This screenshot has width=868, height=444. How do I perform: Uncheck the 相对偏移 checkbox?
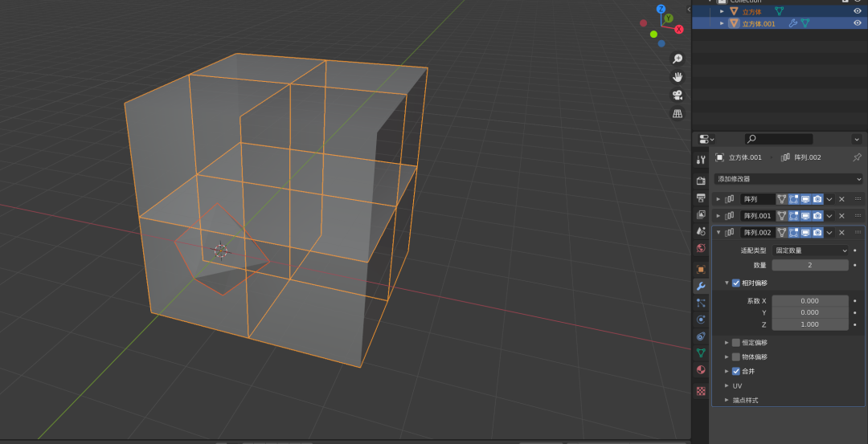[x=735, y=283]
